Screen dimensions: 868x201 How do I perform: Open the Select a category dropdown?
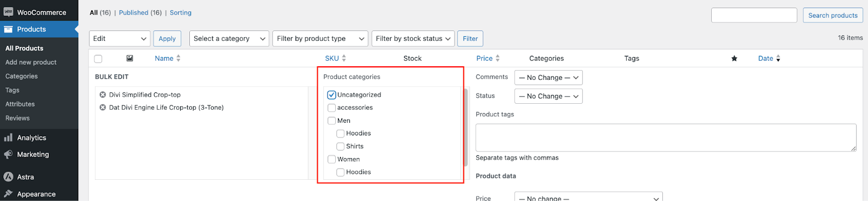click(229, 39)
